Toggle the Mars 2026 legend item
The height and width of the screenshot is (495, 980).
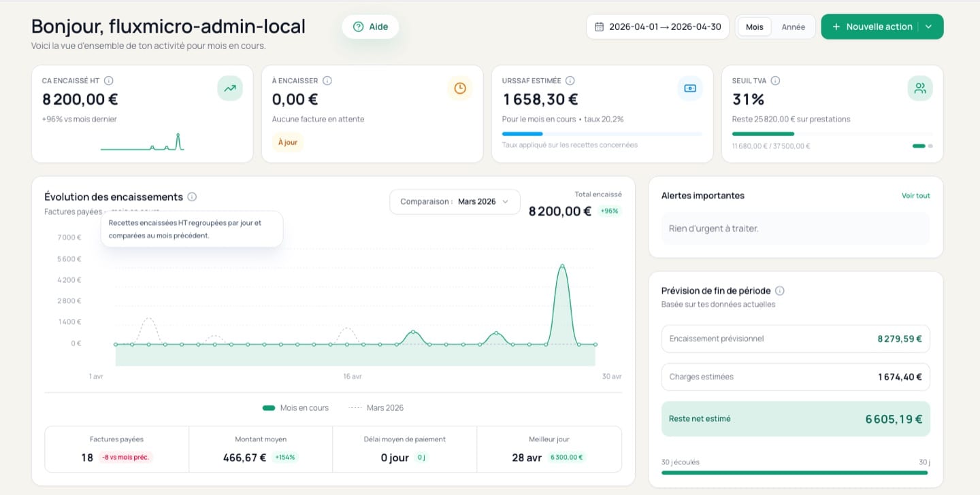376,408
